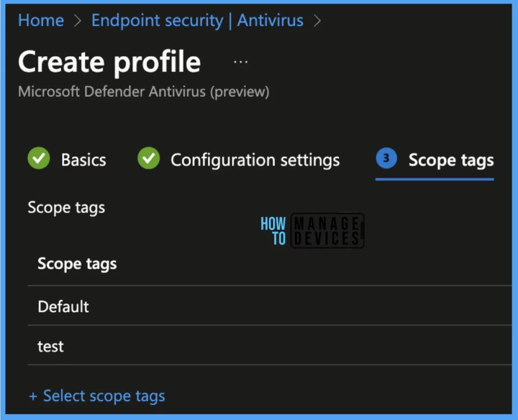Image resolution: width=518 pixels, height=420 pixels.
Task: Open Endpoint security | Antivirus breadcrumb
Action: click(197, 20)
